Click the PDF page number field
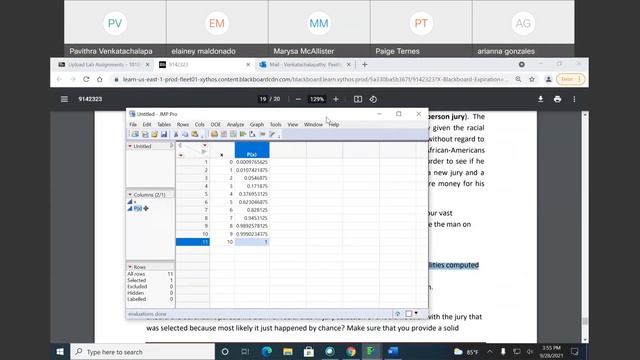This screenshot has width=640, height=360. coord(263,99)
